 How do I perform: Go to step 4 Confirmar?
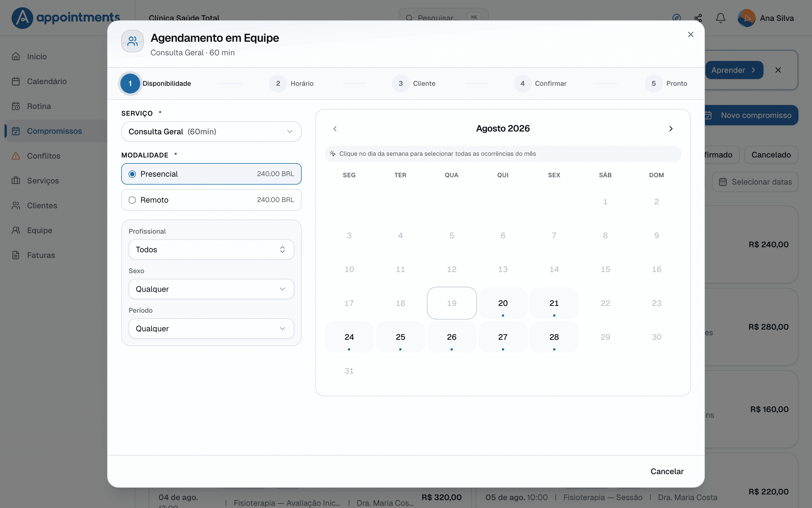[540, 83]
